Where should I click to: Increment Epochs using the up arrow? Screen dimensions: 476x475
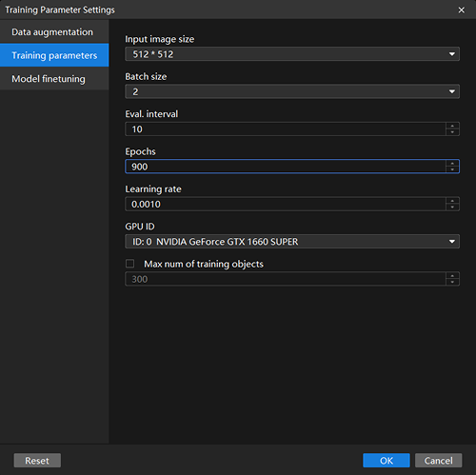coord(452,164)
